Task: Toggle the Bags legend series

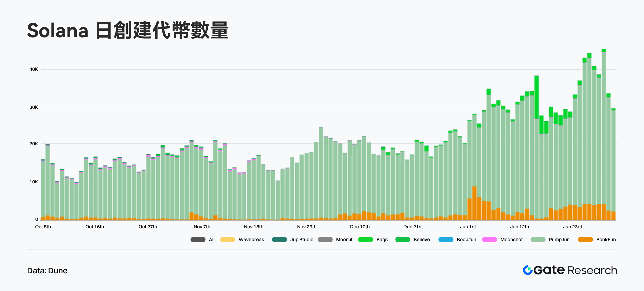Action: coord(382,240)
